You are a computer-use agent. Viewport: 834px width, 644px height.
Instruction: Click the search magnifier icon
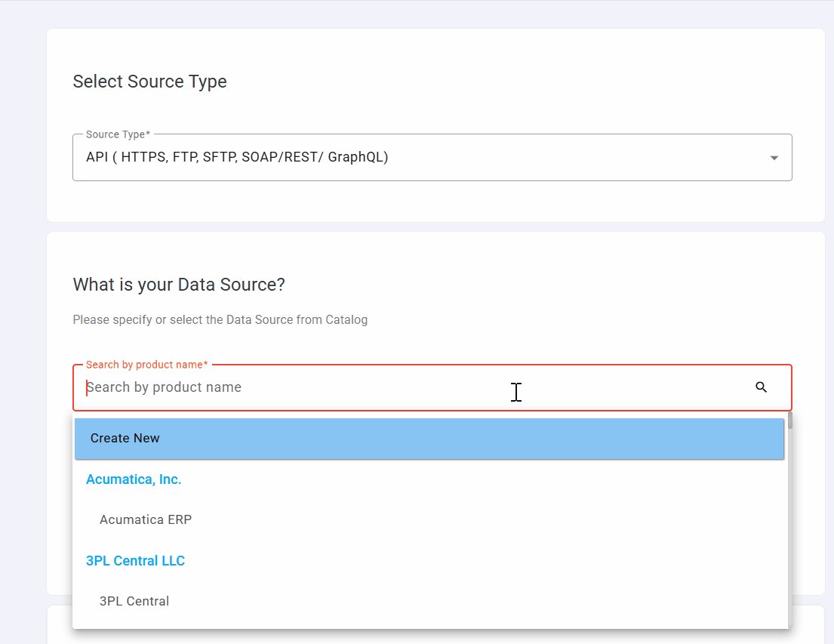tap(761, 387)
